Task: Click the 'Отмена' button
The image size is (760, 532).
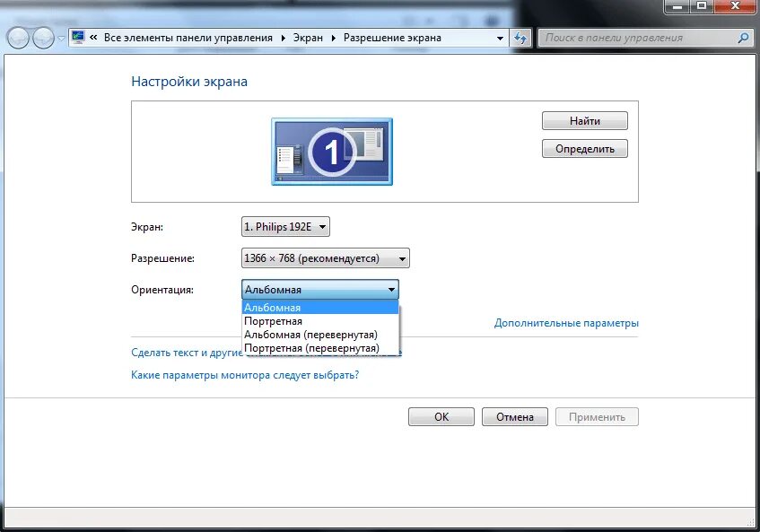Action: (x=515, y=416)
